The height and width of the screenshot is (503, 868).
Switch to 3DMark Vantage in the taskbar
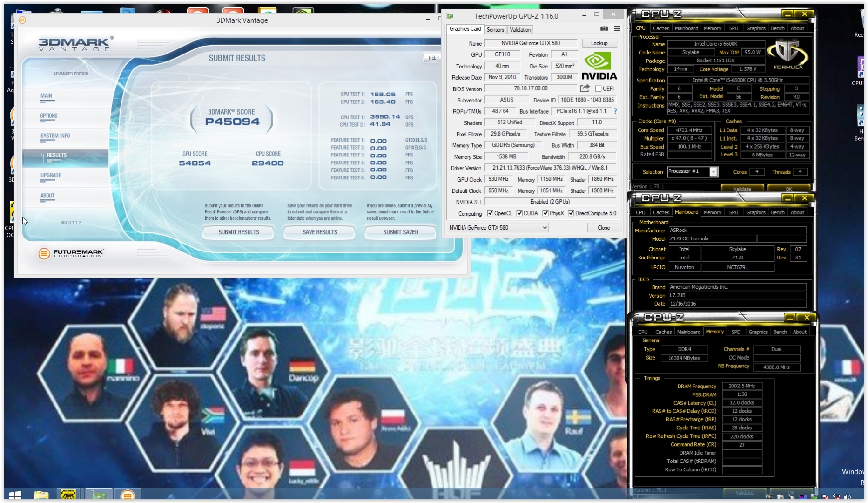click(128, 495)
